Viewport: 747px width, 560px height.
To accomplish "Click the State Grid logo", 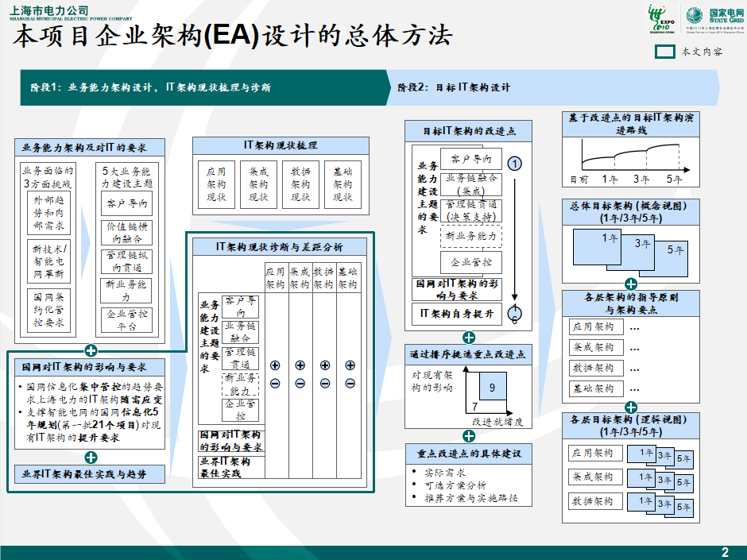I will 714,19.
